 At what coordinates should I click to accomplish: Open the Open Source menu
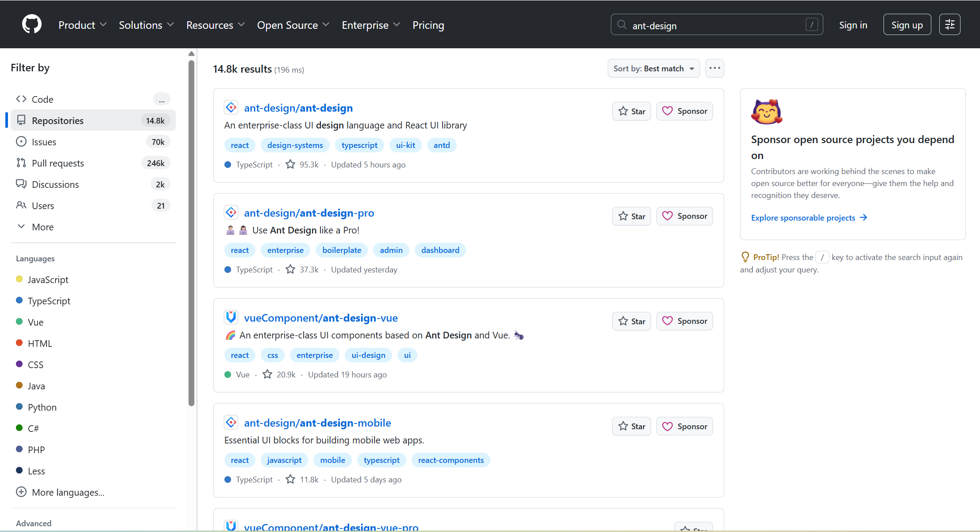tap(293, 25)
